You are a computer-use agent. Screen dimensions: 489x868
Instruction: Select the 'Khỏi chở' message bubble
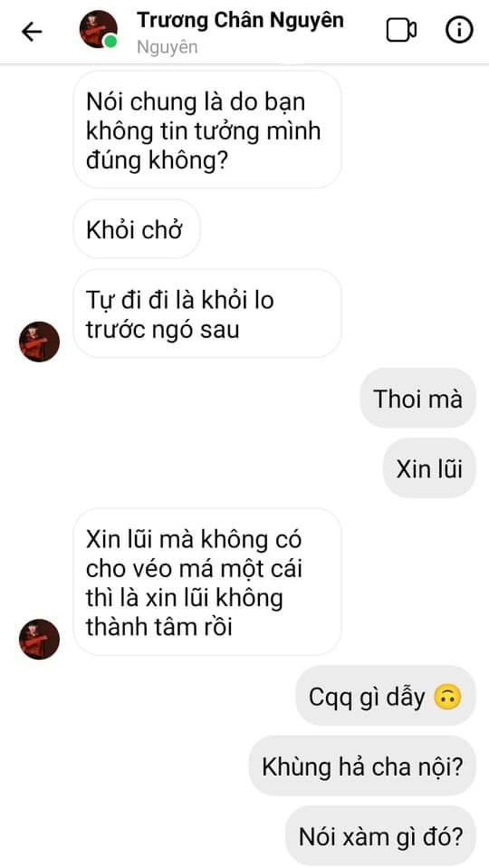[x=137, y=229]
